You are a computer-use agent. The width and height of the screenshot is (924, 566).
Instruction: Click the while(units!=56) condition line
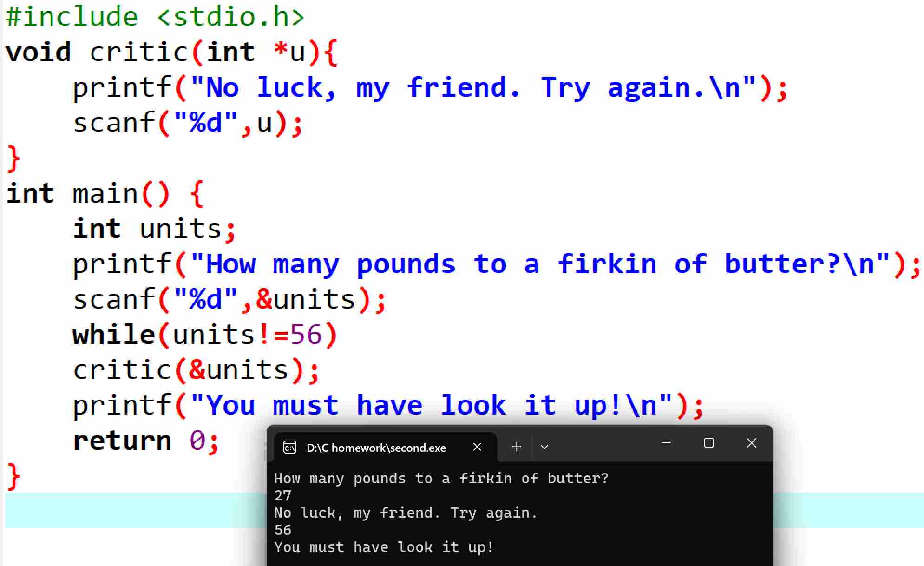click(204, 335)
